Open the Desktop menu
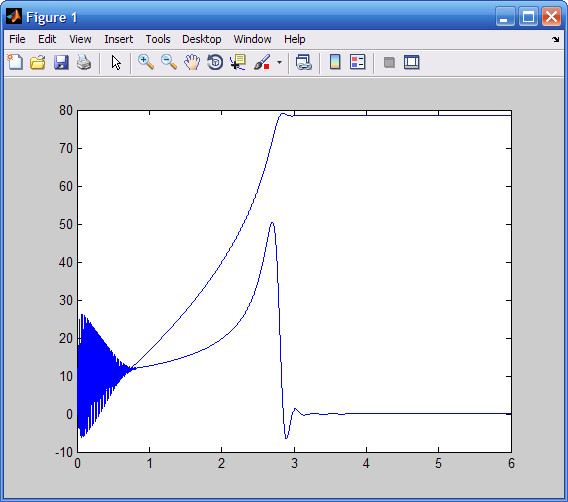Image resolution: width=568 pixels, height=502 pixels. click(x=202, y=39)
